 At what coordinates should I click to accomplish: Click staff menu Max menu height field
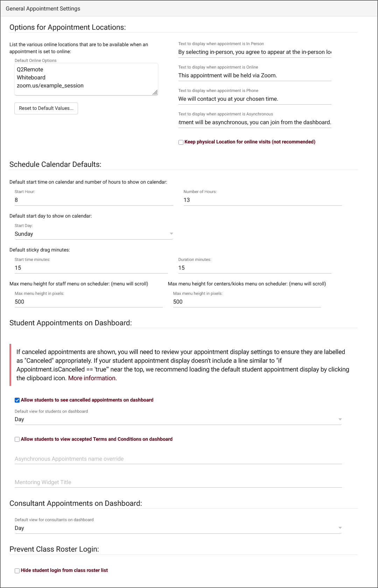[x=89, y=302]
